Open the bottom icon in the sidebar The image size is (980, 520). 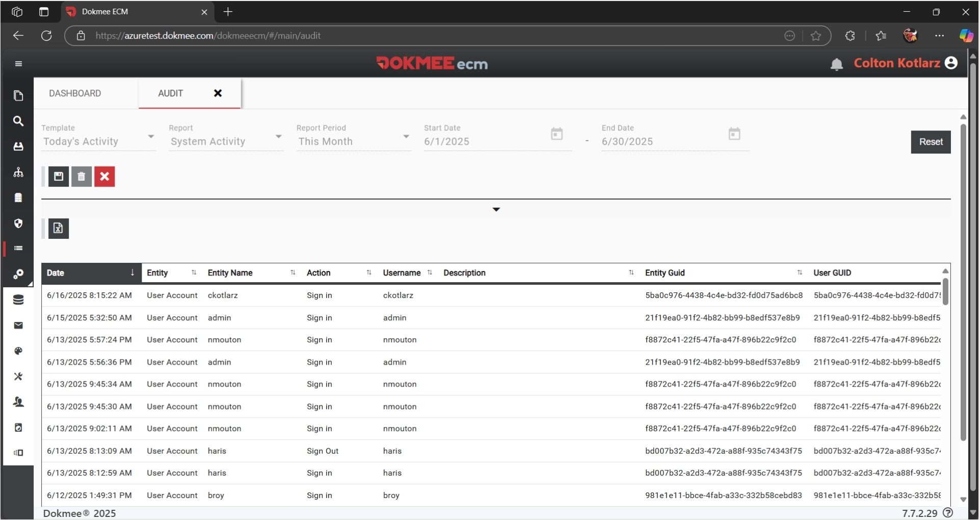click(x=18, y=453)
